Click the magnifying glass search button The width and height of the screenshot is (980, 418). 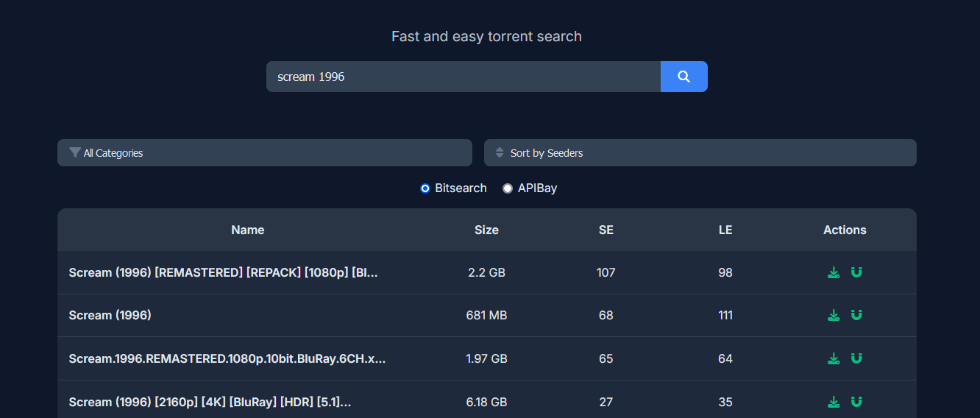point(683,77)
